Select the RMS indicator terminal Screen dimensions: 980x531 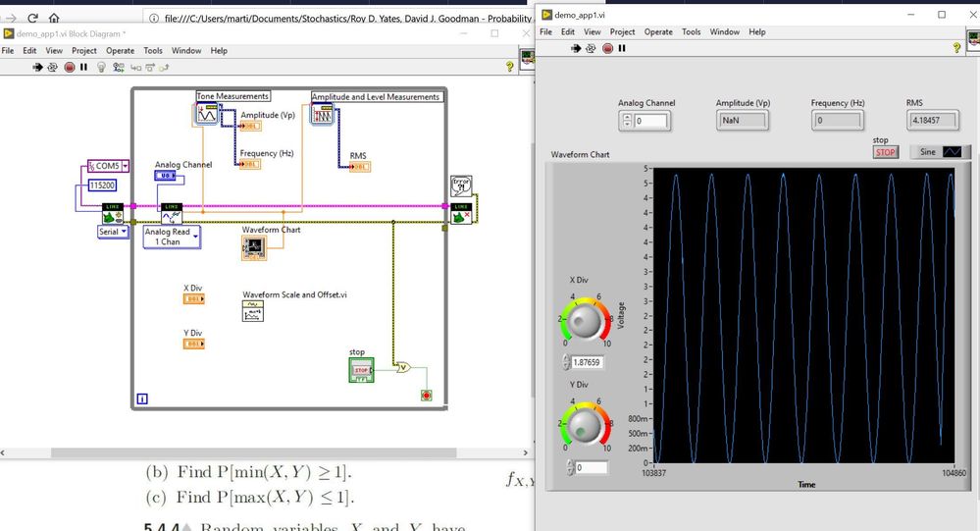click(x=360, y=167)
